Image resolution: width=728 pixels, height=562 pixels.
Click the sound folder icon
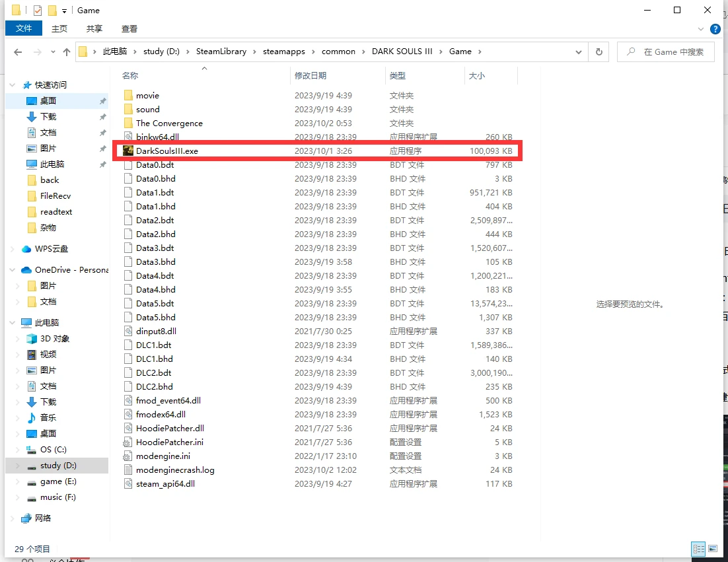click(x=129, y=110)
